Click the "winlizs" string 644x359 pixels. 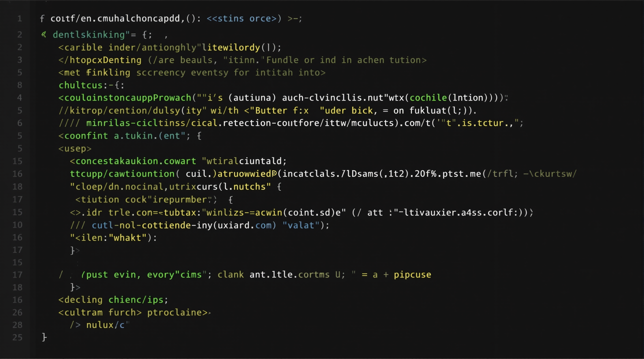pyautogui.click(x=225, y=212)
